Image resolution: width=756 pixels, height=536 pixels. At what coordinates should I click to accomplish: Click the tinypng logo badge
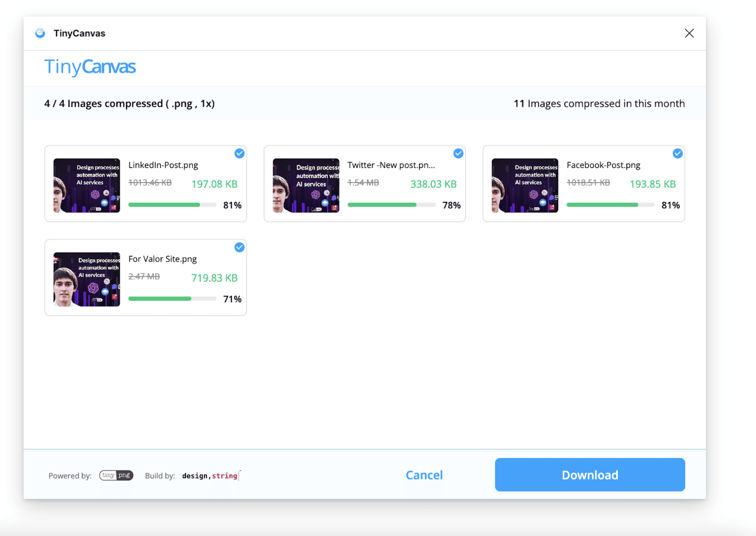click(x=116, y=475)
